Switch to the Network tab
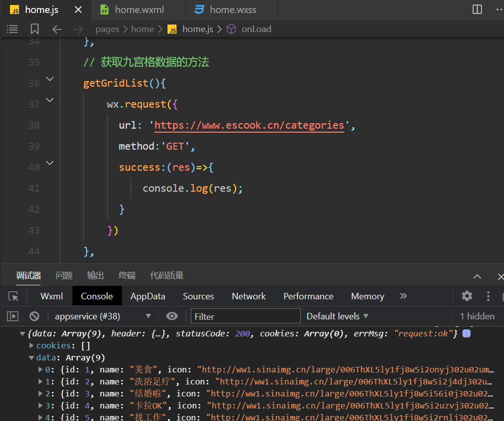 point(248,296)
